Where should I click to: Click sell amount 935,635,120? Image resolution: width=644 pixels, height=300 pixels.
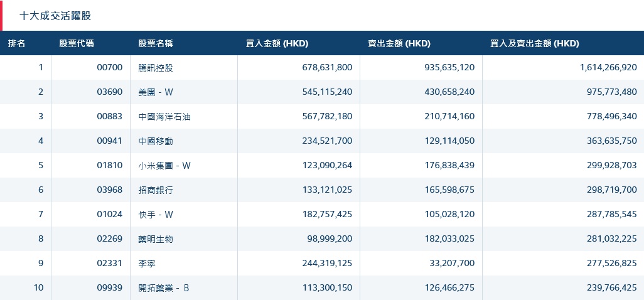click(x=449, y=67)
